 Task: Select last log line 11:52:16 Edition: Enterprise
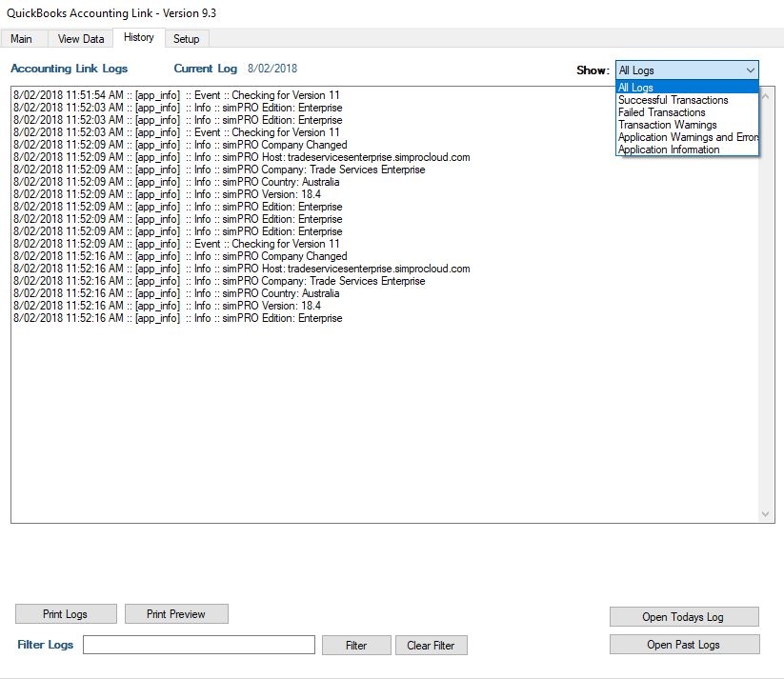click(x=177, y=318)
